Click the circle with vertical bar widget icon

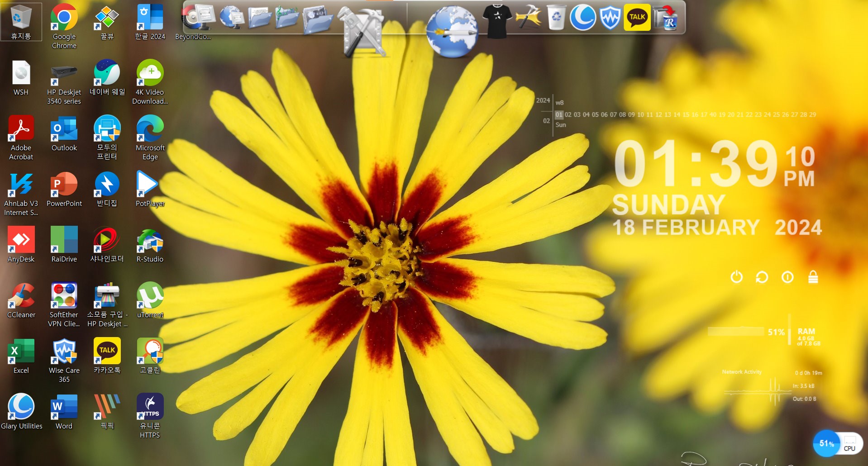(787, 277)
